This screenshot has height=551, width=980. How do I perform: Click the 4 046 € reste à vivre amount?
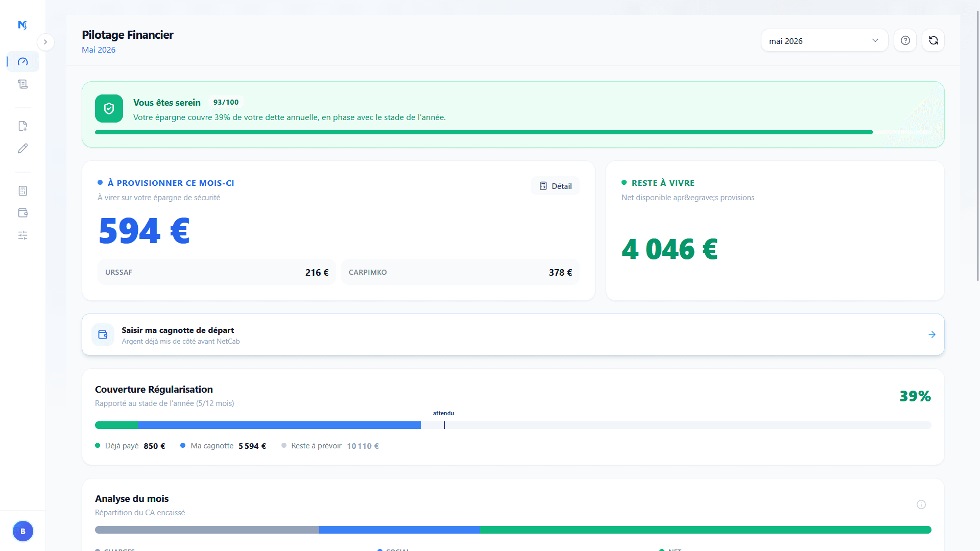click(x=670, y=249)
